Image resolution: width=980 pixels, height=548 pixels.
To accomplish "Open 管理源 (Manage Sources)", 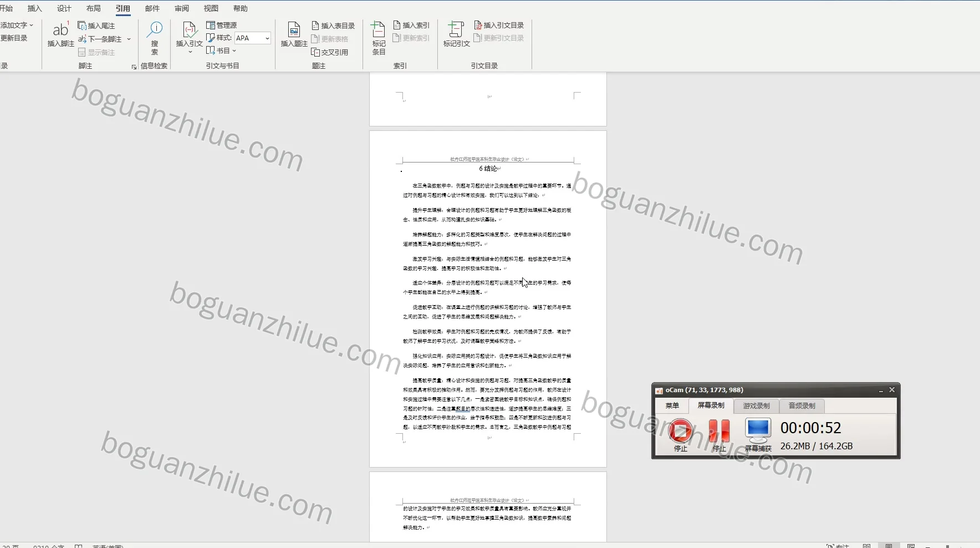I will point(222,25).
